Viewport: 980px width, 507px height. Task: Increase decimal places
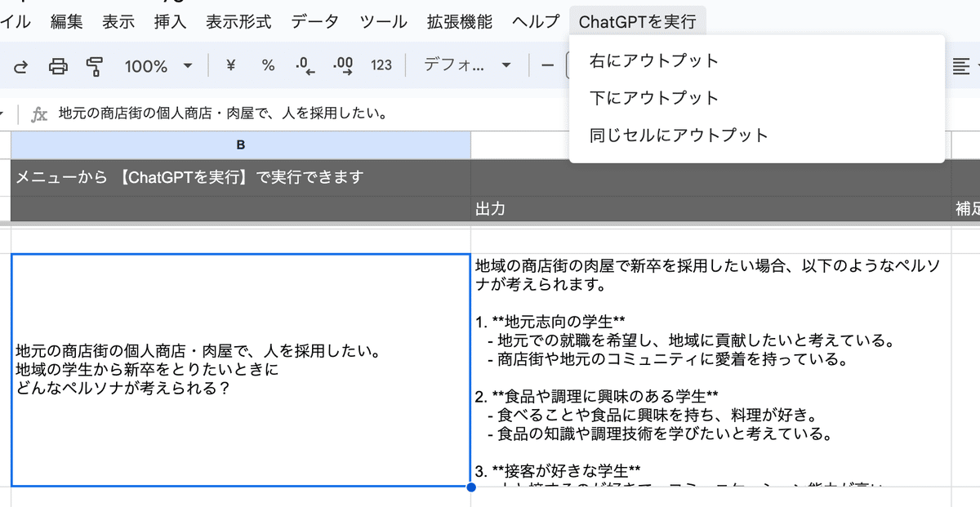pos(343,66)
